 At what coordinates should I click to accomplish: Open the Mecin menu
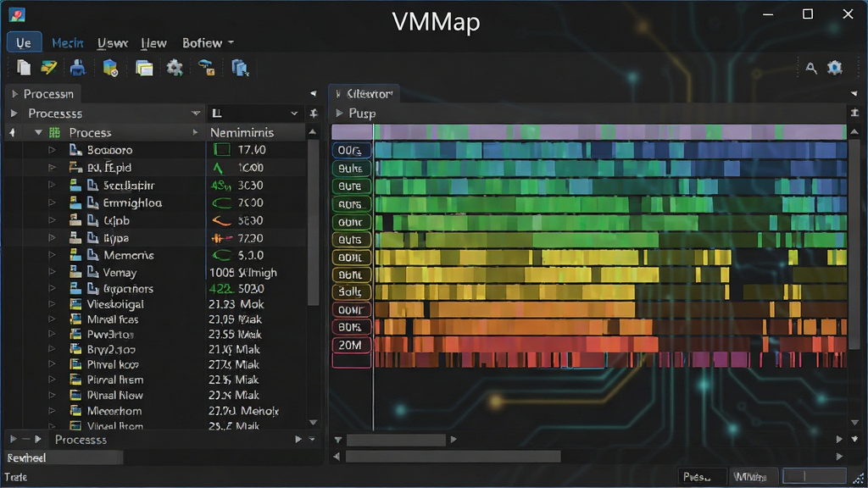[68, 42]
